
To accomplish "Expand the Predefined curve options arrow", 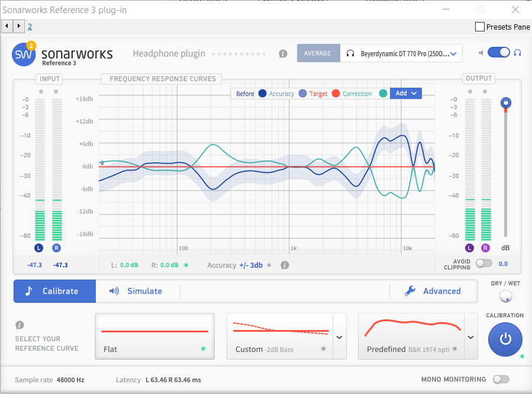I will point(470,337).
